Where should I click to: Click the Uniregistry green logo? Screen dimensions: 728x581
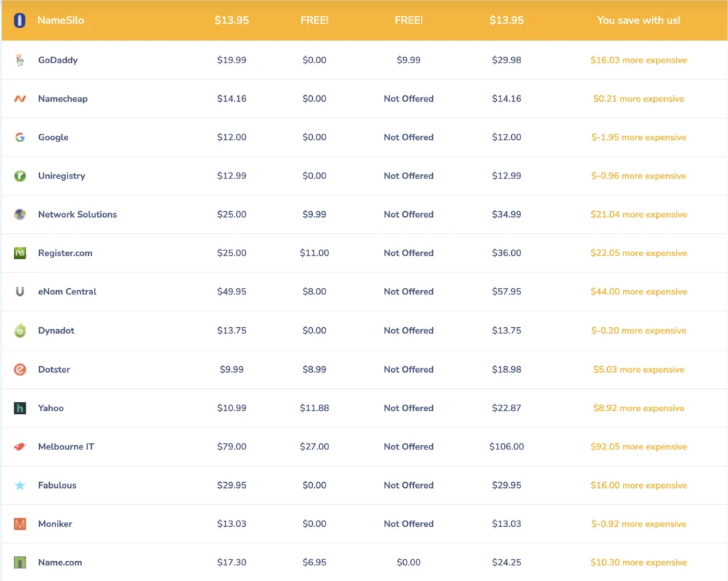click(x=20, y=176)
